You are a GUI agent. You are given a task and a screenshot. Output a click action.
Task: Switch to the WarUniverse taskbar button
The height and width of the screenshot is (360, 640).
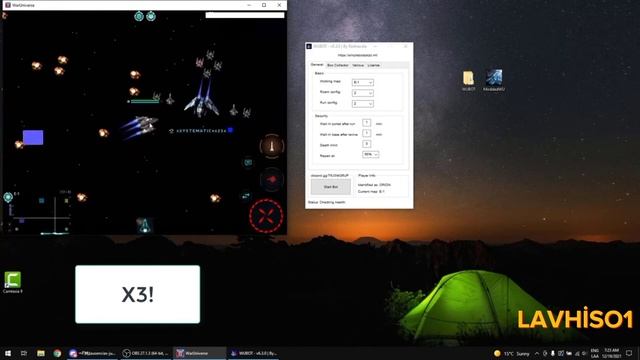pyautogui.click(x=199, y=353)
